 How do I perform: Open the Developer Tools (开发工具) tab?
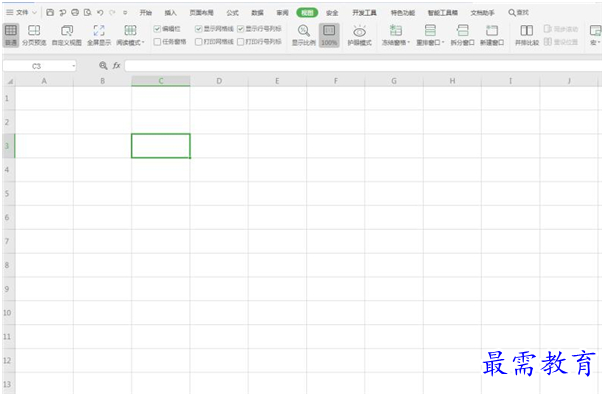tap(364, 13)
